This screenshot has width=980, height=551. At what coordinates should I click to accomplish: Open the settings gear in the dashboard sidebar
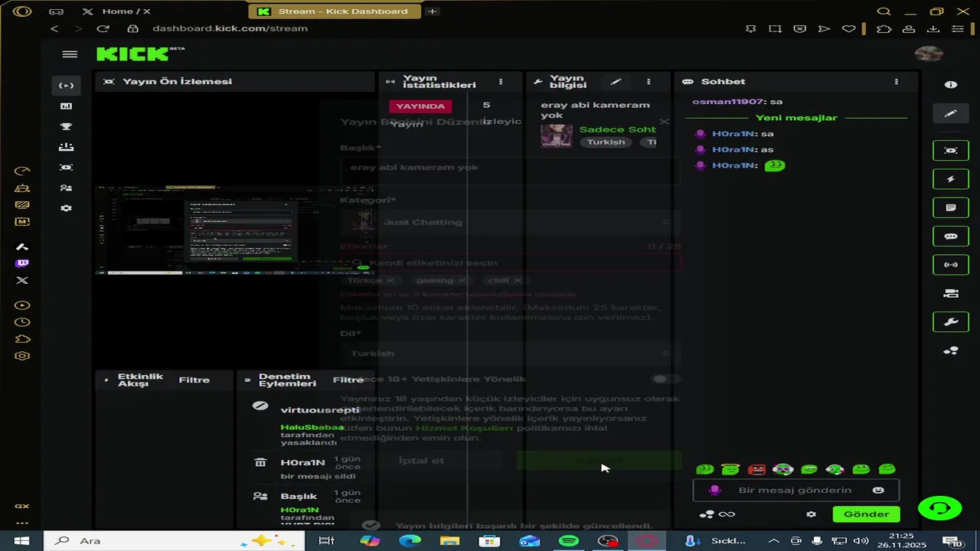coord(67,208)
